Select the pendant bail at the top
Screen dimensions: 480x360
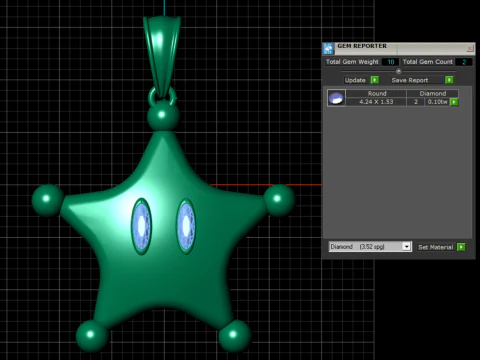click(x=162, y=57)
